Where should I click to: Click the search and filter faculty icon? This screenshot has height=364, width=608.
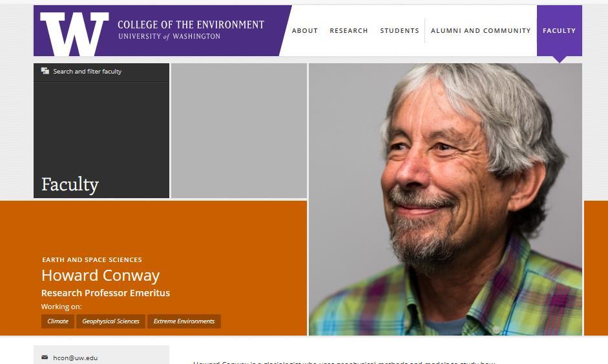(45, 71)
